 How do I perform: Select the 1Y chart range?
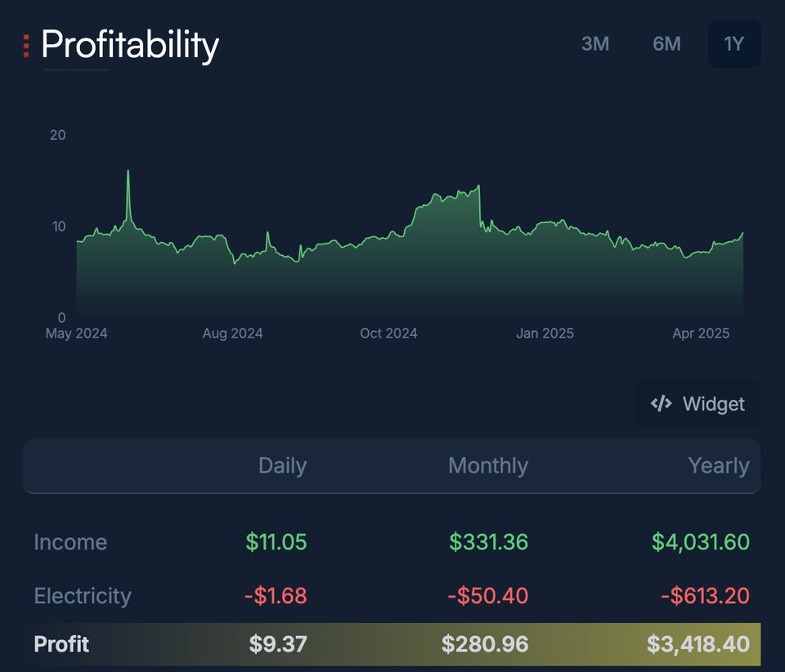734,44
